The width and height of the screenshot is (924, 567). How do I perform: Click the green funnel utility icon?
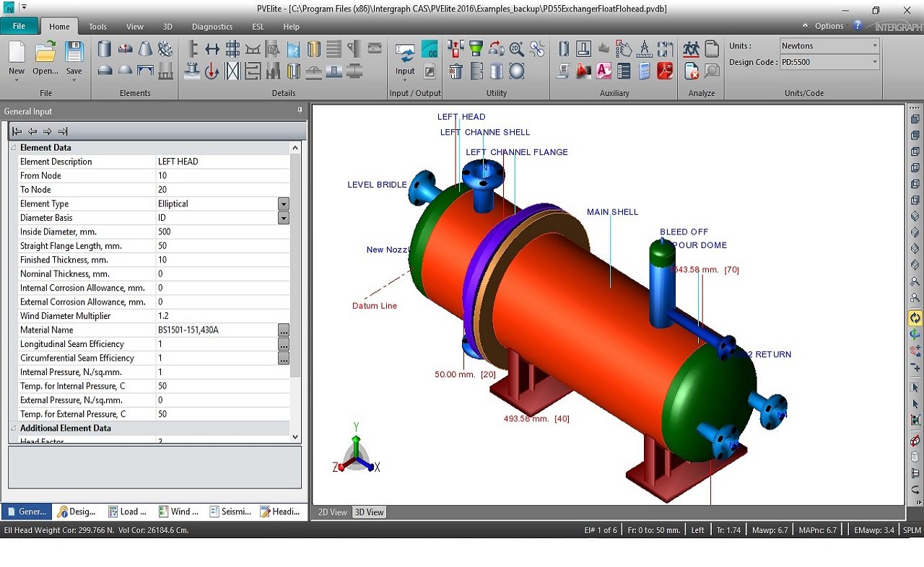(476, 48)
